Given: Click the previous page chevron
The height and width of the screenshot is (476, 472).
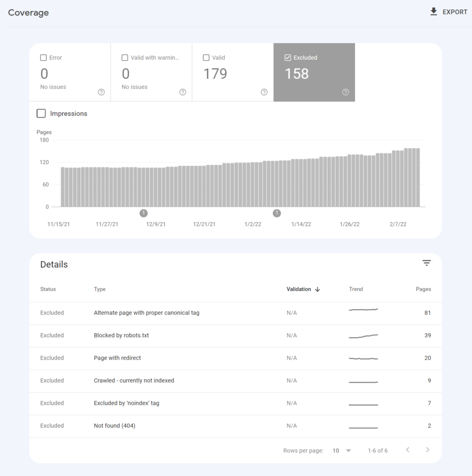Looking at the screenshot, I should click(x=408, y=450).
